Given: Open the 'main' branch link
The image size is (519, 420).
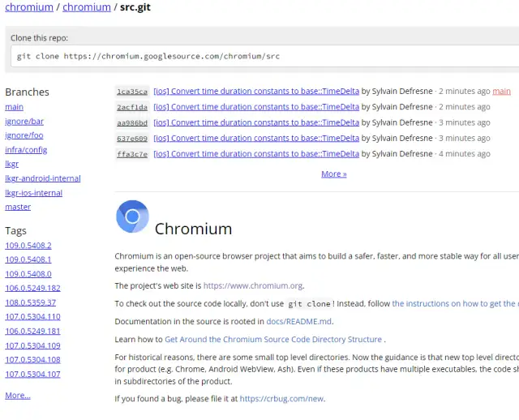Looking at the screenshot, I should click(15, 107).
